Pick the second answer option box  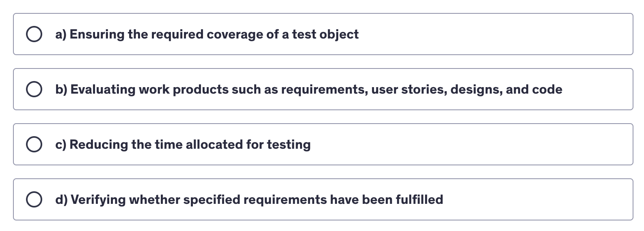[323, 90]
